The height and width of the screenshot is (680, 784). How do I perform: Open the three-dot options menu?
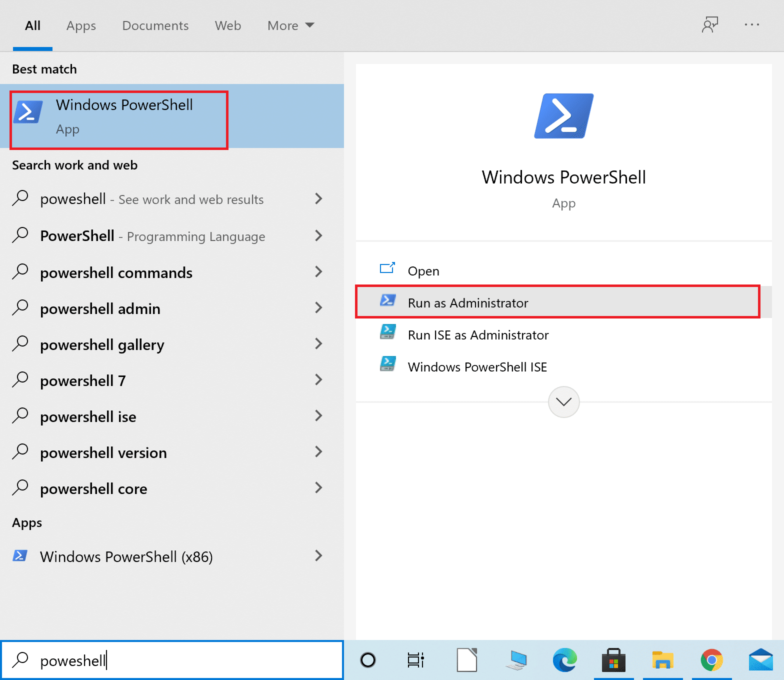[751, 24]
